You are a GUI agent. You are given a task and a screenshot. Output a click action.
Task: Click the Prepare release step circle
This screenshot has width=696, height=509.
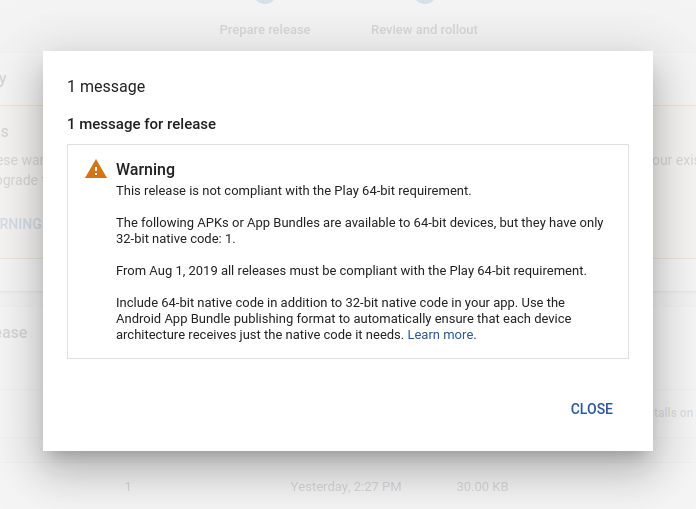(x=264, y=5)
